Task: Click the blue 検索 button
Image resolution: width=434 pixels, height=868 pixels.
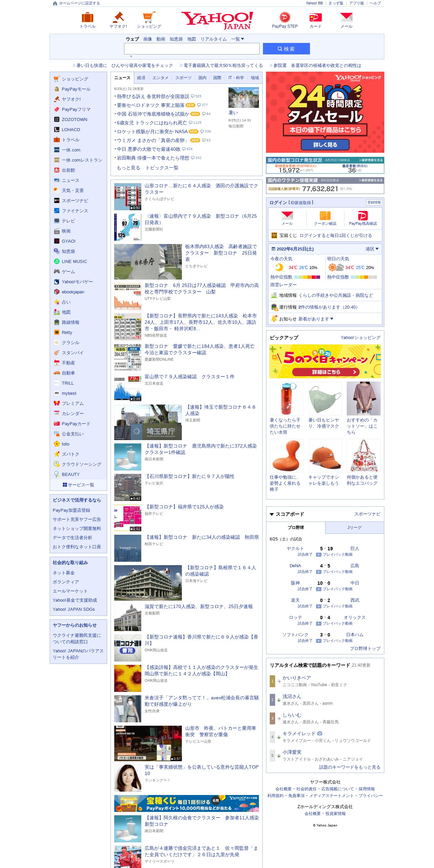Action: pyautogui.click(x=286, y=49)
